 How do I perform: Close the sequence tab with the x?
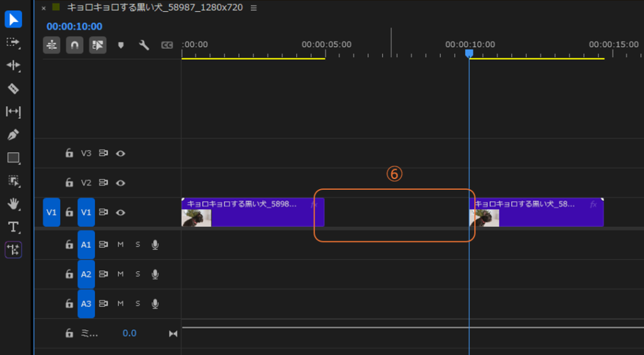[43, 8]
